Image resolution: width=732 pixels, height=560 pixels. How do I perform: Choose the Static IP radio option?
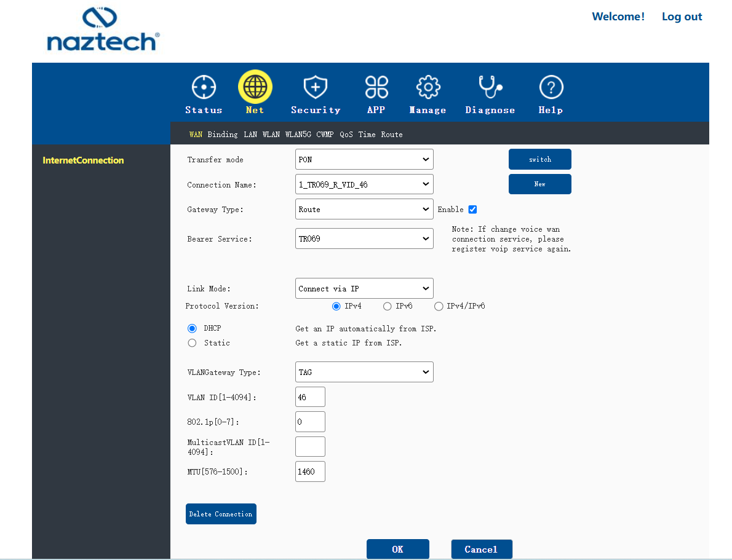pos(192,343)
